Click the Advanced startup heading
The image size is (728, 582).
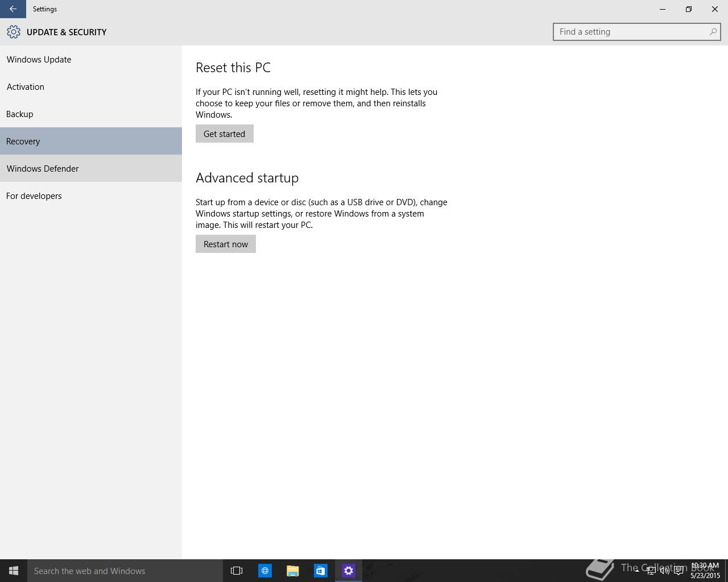[247, 178]
